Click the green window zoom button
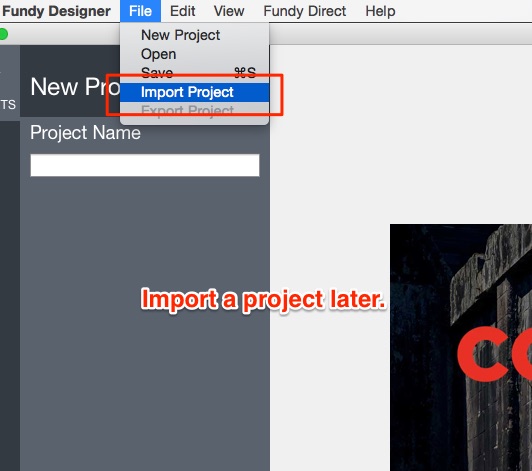The height and width of the screenshot is (471, 532). point(3,34)
